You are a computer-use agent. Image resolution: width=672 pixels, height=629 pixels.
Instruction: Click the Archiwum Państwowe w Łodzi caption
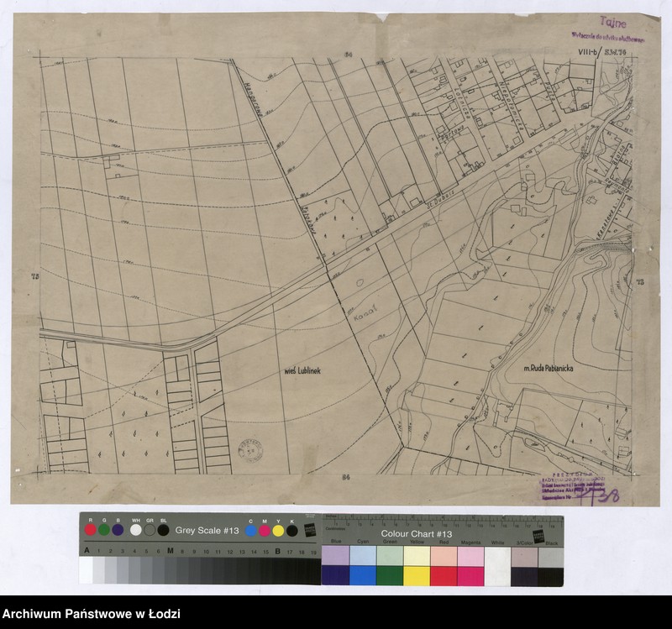click(x=91, y=614)
